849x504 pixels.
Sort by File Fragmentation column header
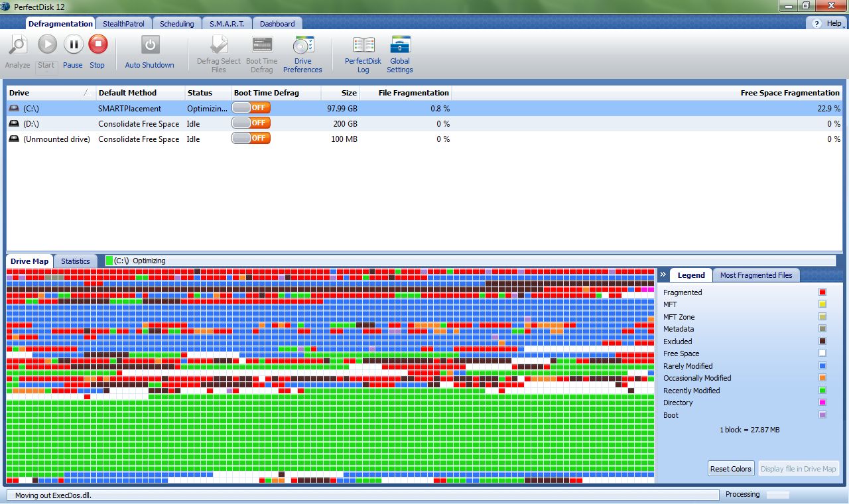pyautogui.click(x=406, y=93)
